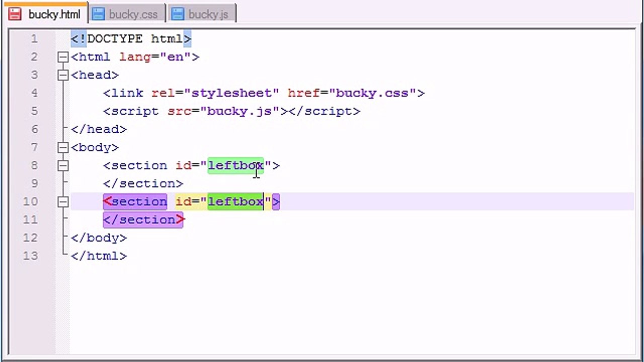Viewport: 644px width, 362px height.
Task: Click the closing </body> tag
Action: [x=99, y=238]
